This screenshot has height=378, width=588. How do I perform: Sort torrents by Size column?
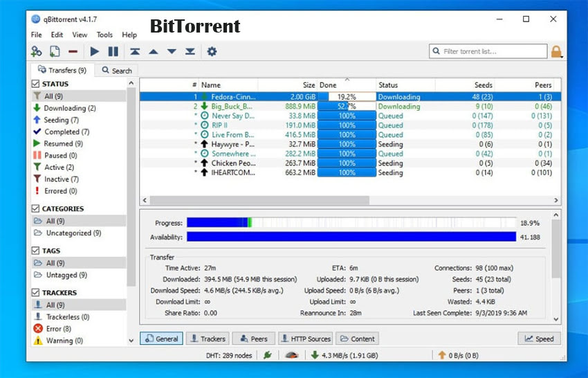point(288,85)
